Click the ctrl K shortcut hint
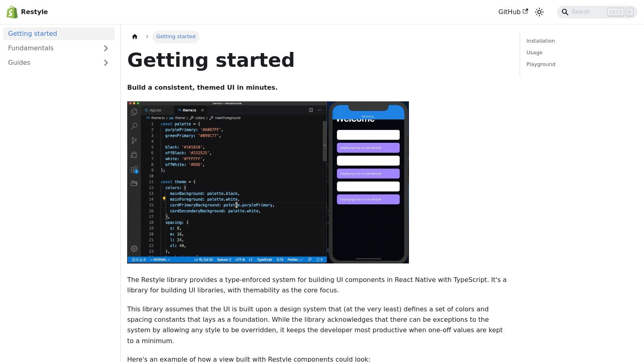Viewport: 644px width, 362px height. click(620, 12)
